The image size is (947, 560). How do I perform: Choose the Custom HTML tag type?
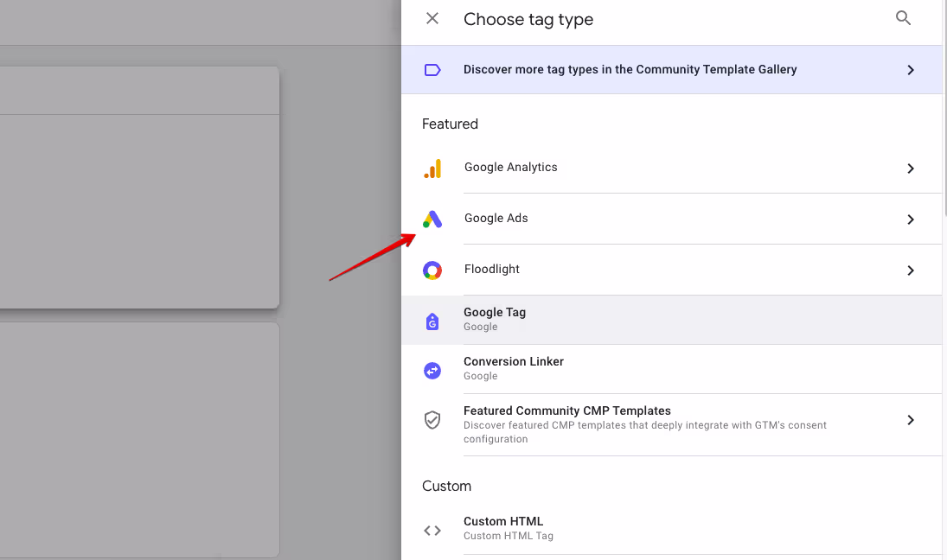coord(672,529)
